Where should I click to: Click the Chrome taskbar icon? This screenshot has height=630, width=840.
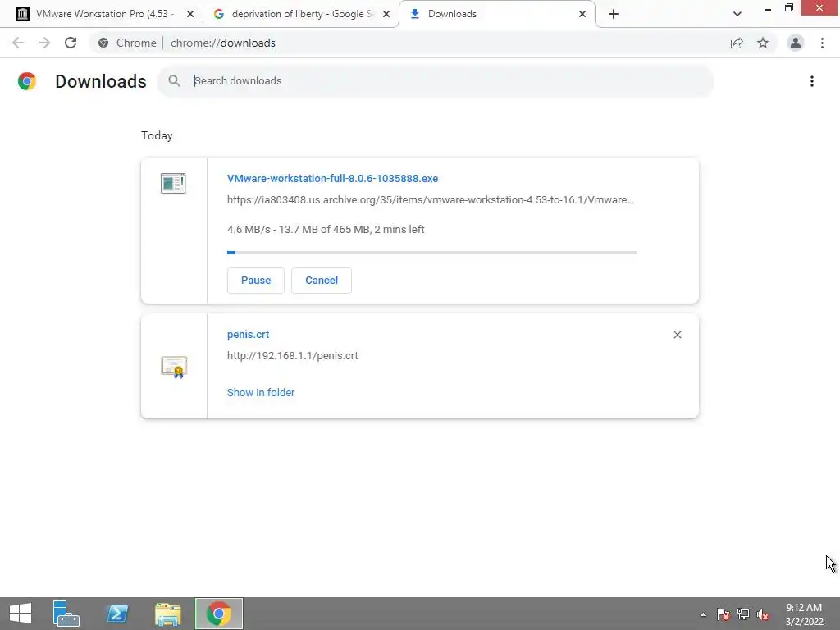coord(218,614)
